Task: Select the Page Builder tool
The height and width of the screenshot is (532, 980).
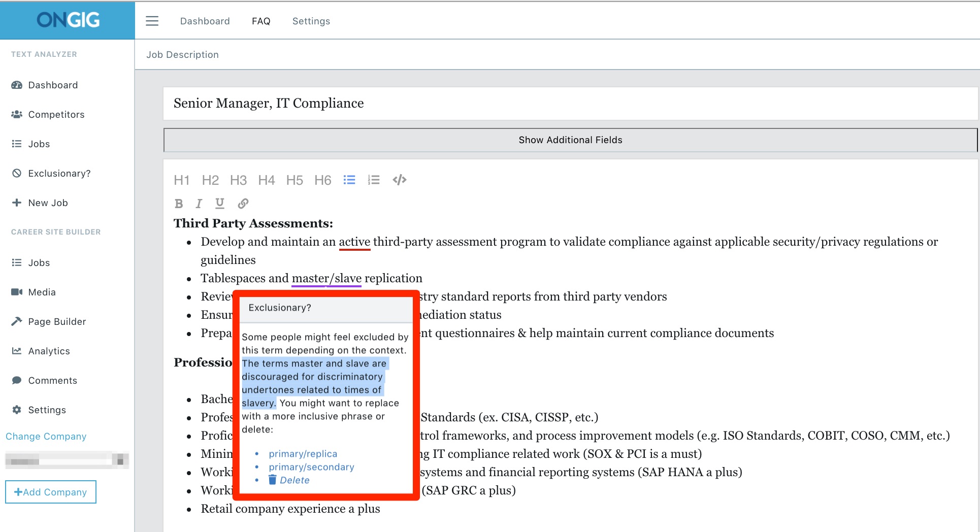Action: [57, 321]
